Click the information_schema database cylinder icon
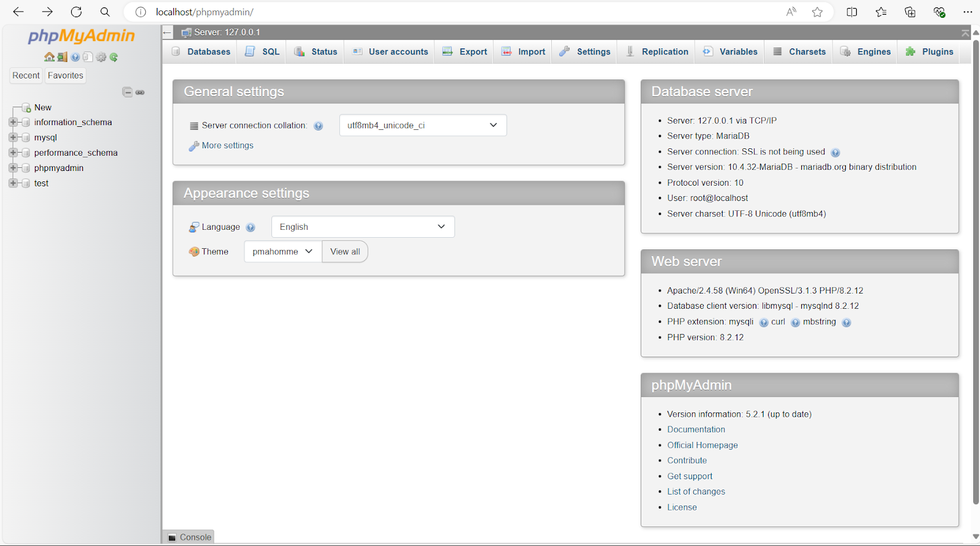980x546 pixels. (26, 123)
